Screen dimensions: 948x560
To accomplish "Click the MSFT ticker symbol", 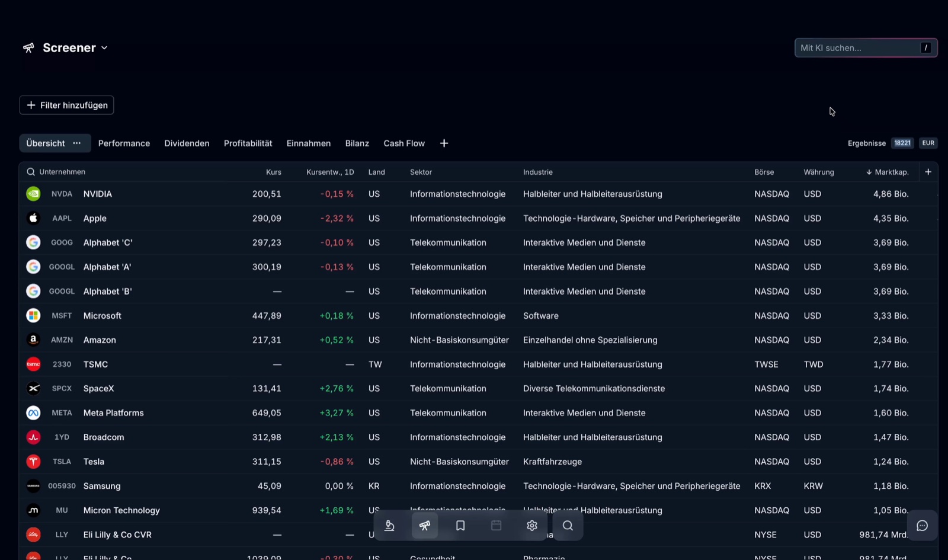I will click(x=62, y=316).
